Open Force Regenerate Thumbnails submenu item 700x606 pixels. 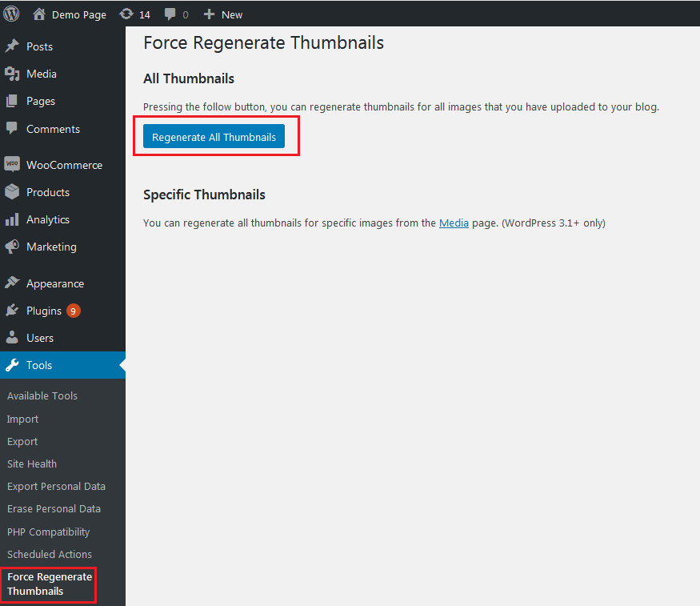[50, 584]
